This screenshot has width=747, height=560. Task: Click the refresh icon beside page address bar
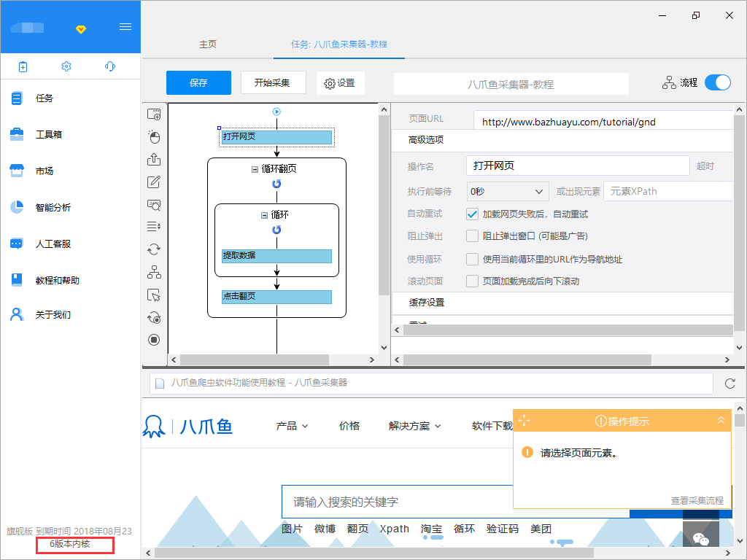(729, 384)
